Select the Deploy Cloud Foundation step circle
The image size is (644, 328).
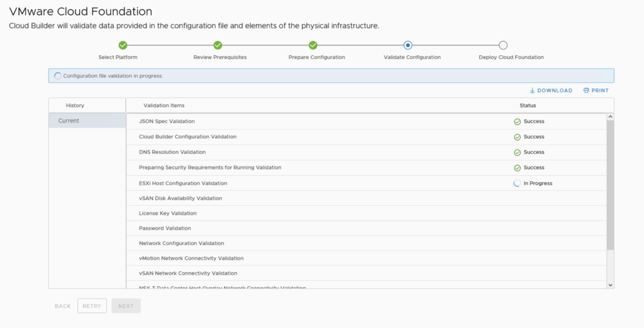(x=503, y=45)
